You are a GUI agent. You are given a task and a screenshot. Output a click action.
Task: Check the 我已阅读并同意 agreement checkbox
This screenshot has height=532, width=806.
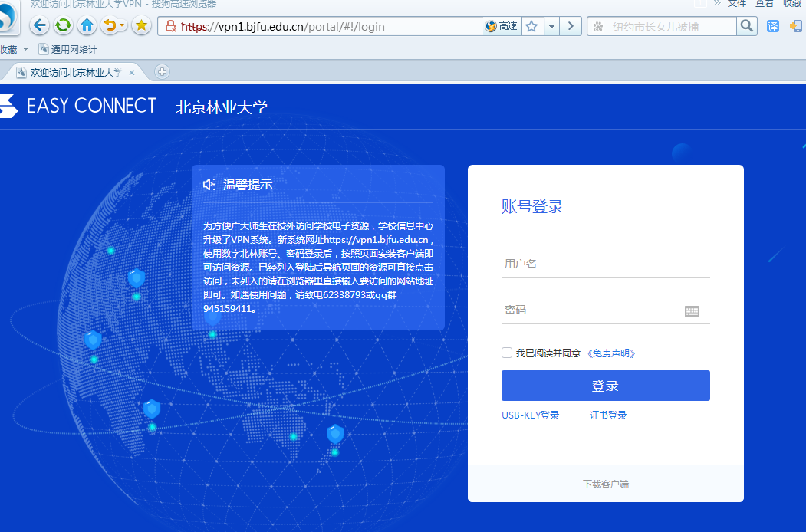point(507,353)
